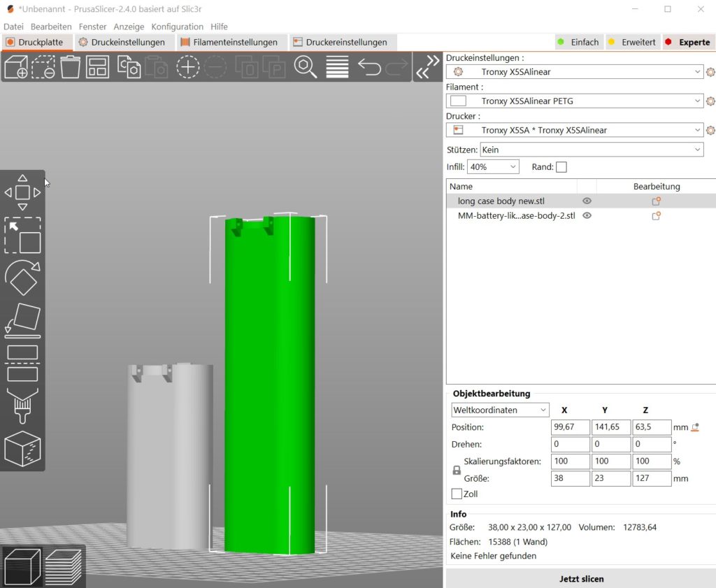Image resolution: width=716 pixels, height=588 pixels.
Task: Open the Weltkoordinaten coordinate system dropdown
Action: tap(500, 410)
